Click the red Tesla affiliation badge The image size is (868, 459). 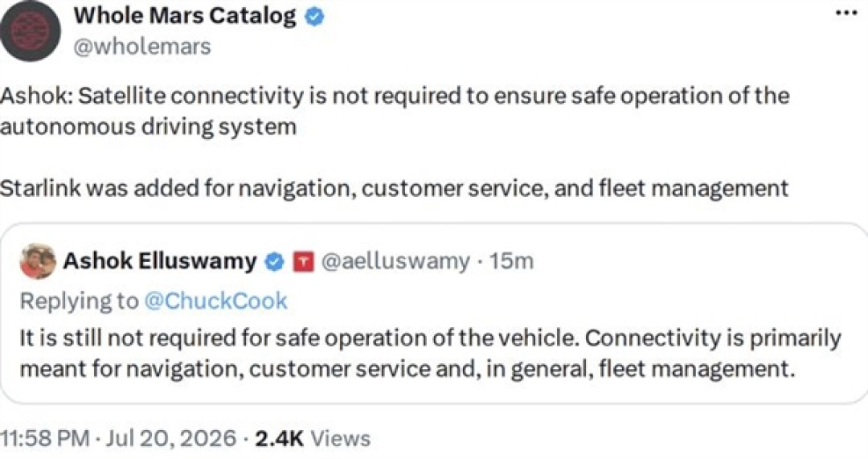pyautogui.click(x=303, y=262)
